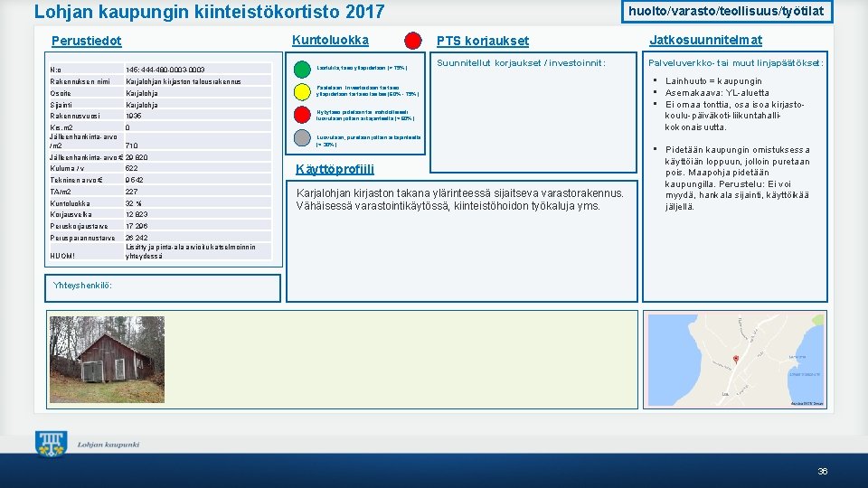The image size is (868, 488).
Task: Click the Rakennusvuosi value 1936
Action: pos(134,116)
